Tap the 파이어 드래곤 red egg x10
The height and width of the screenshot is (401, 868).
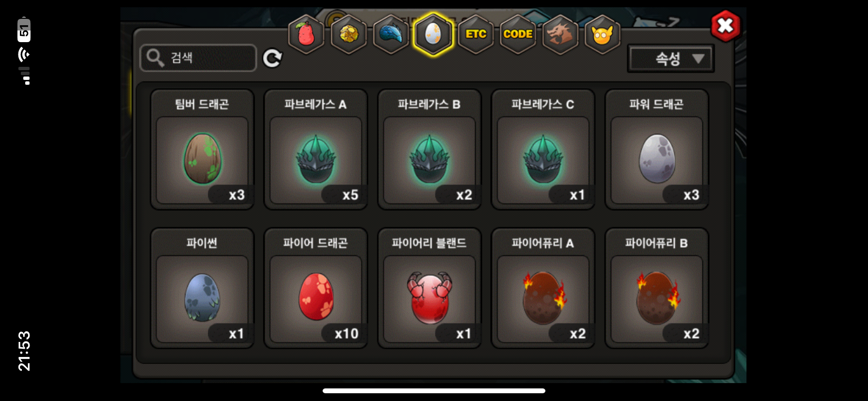316,288
